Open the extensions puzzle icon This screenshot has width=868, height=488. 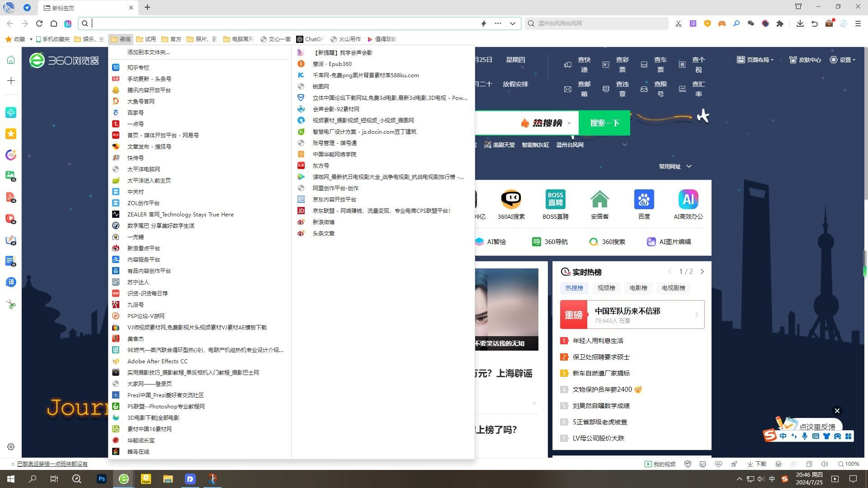780,23
